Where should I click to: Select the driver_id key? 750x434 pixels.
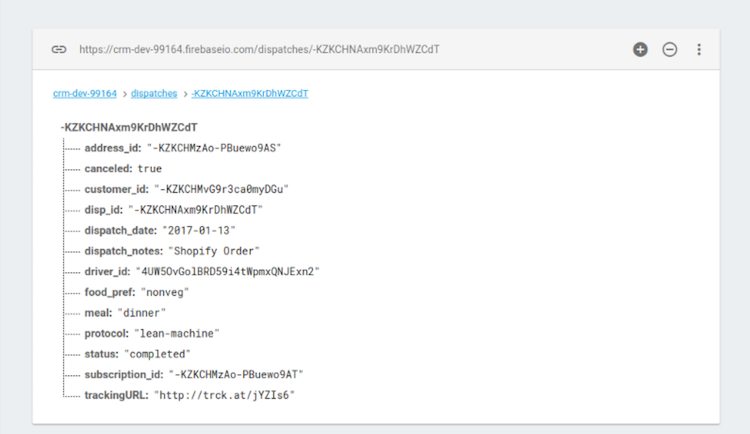[x=107, y=272]
